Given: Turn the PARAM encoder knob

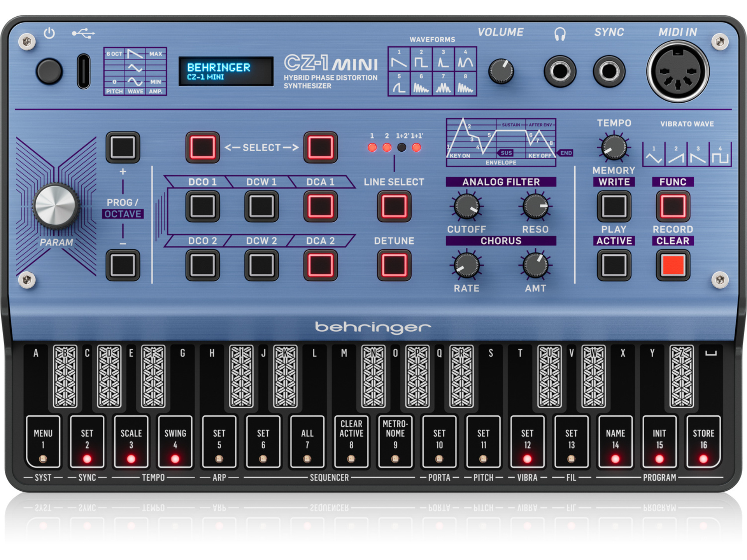Looking at the screenshot, I should coord(56,206).
